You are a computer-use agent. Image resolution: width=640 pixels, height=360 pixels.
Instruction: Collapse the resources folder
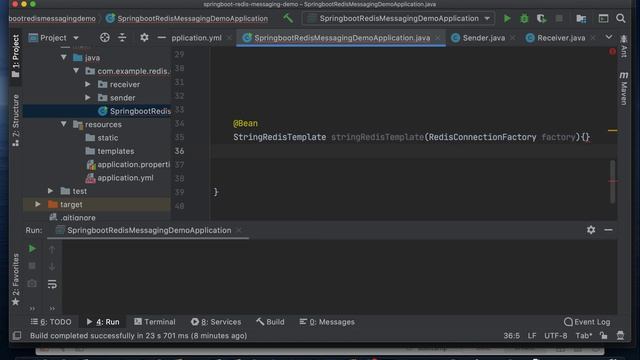pos(64,124)
